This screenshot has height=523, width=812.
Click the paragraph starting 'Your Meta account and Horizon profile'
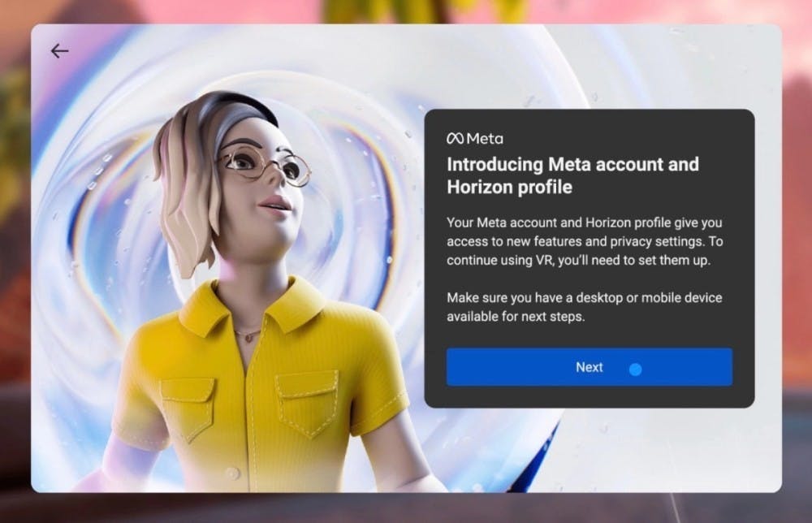[585, 241]
